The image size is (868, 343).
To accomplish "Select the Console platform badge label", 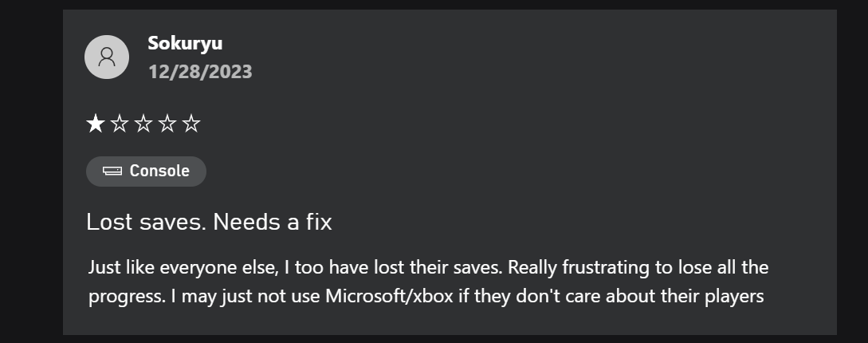I will [159, 171].
